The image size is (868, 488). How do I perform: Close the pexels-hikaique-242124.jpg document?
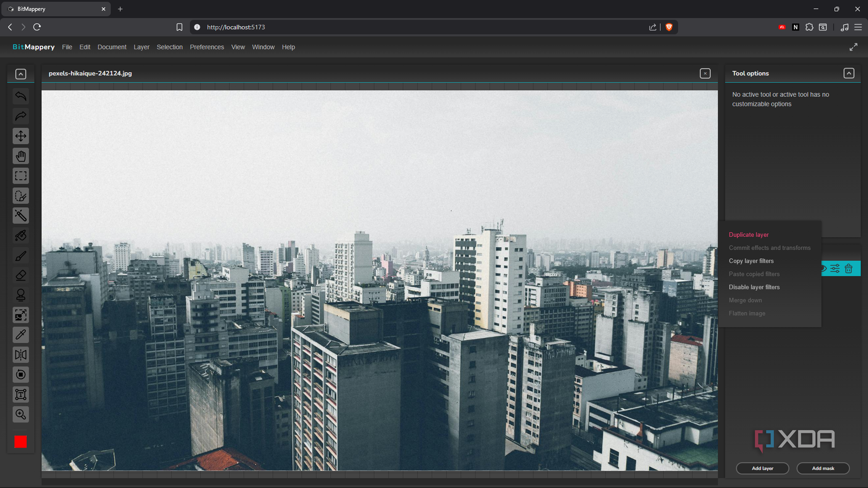point(705,74)
